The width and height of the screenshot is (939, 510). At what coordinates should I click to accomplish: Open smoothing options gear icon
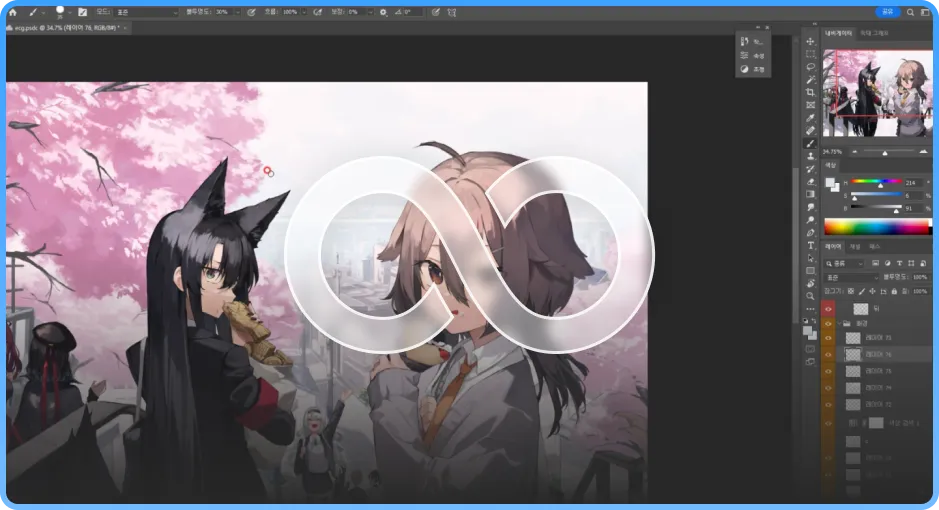pyautogui.click(x=383, y=12)
